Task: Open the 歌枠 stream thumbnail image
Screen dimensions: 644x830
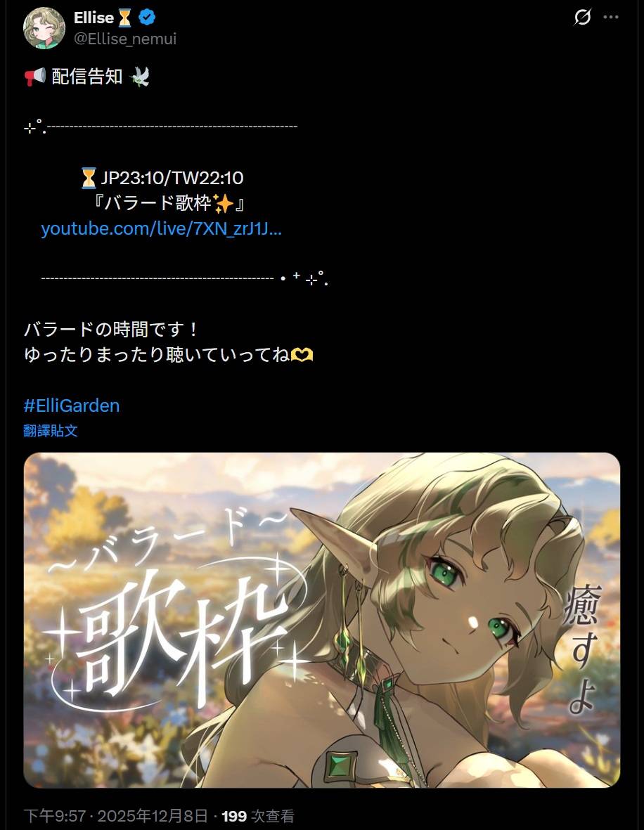Action: [322, 620]
